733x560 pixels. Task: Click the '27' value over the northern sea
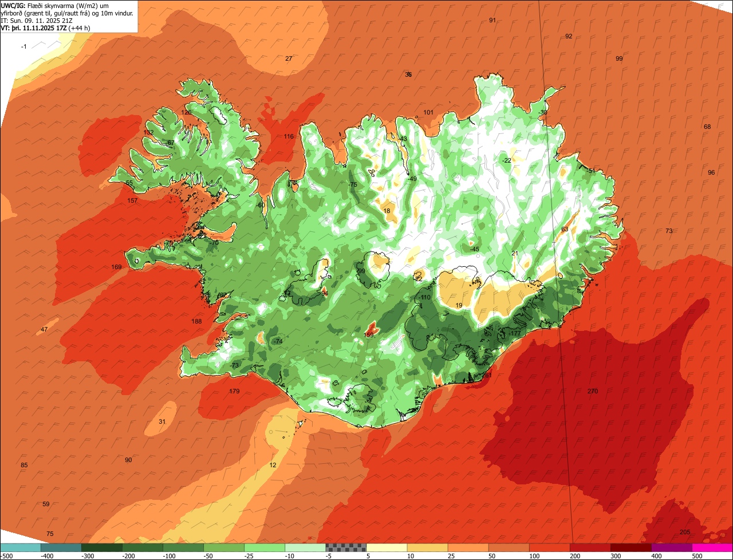click(x=289, y=58)
